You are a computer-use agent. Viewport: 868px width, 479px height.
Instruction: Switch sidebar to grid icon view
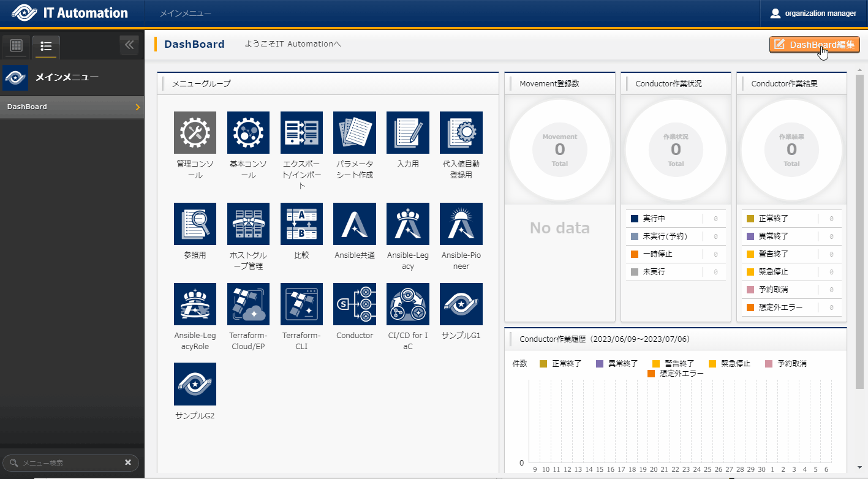click(x=17, y=46)
